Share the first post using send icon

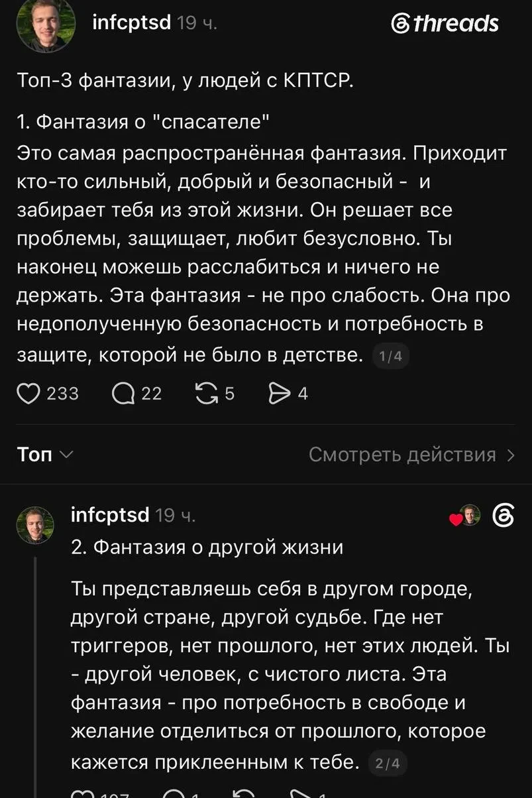click(278, 394)
